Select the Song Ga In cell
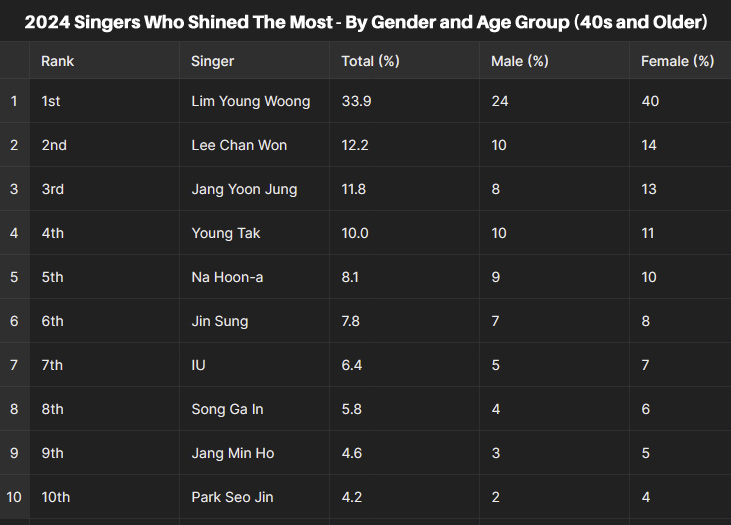 click(255, 409)
